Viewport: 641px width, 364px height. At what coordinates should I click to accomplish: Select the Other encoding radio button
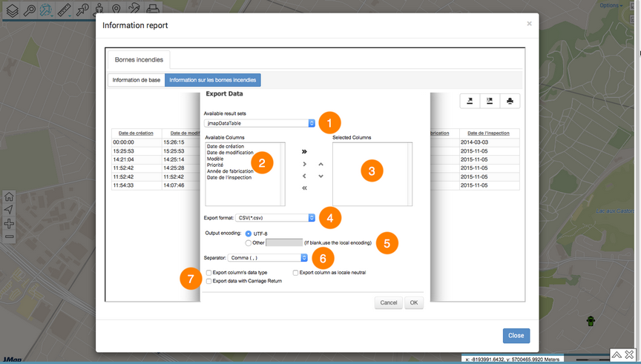(248, 242)
